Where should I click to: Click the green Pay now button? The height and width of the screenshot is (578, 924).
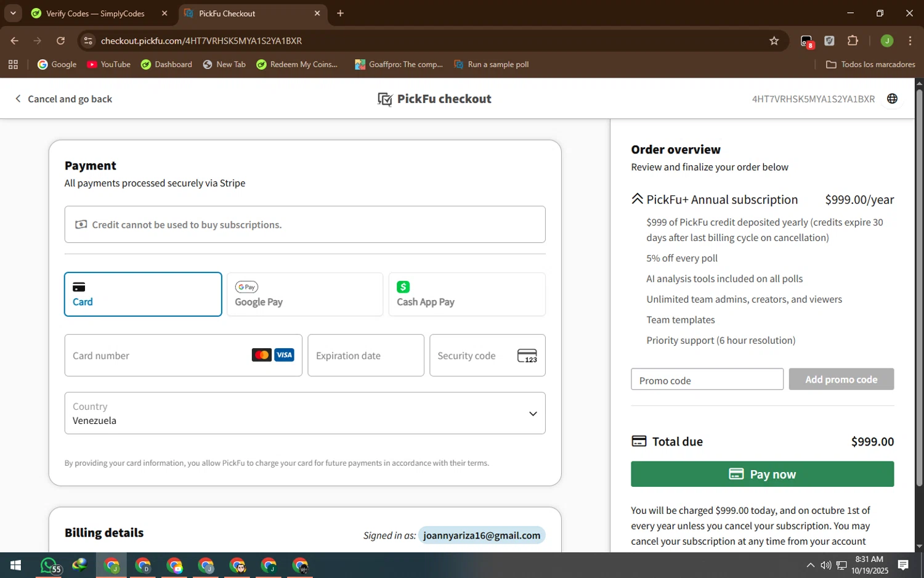coord(762,474)
